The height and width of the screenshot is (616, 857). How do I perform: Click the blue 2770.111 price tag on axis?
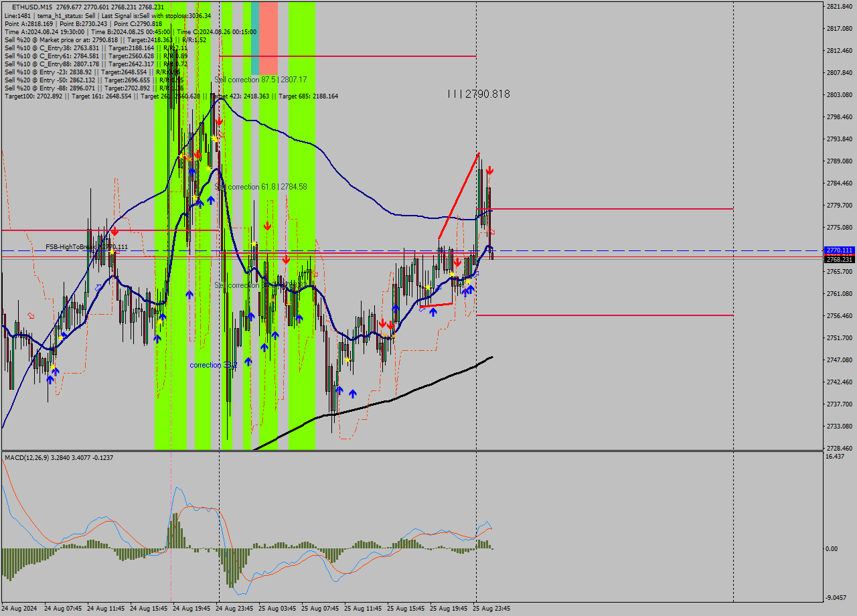[x=840, y=250]
